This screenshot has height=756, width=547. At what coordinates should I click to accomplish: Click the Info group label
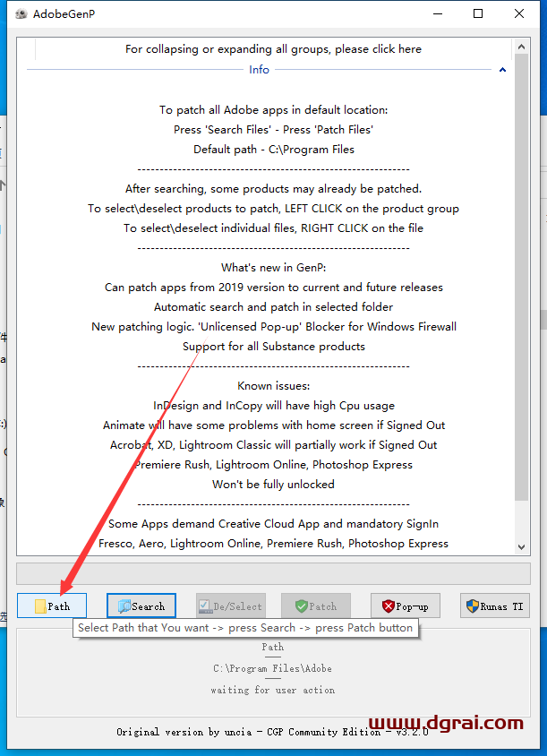click(x=259, y=70)
